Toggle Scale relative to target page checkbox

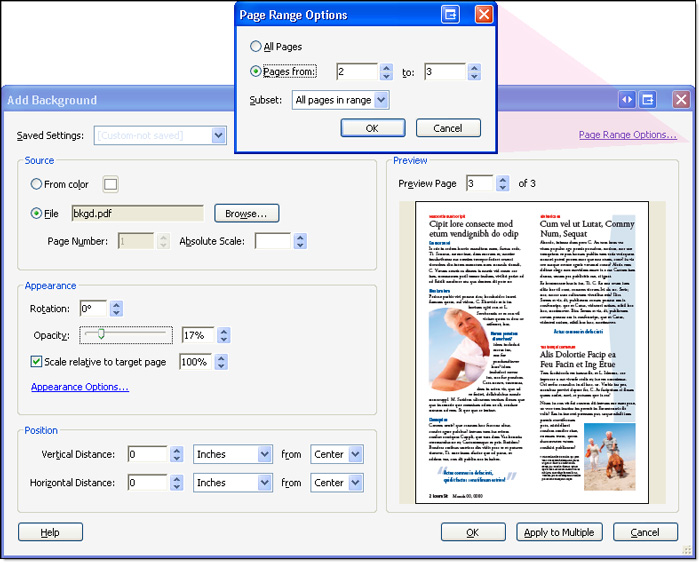tap(37, 362)
